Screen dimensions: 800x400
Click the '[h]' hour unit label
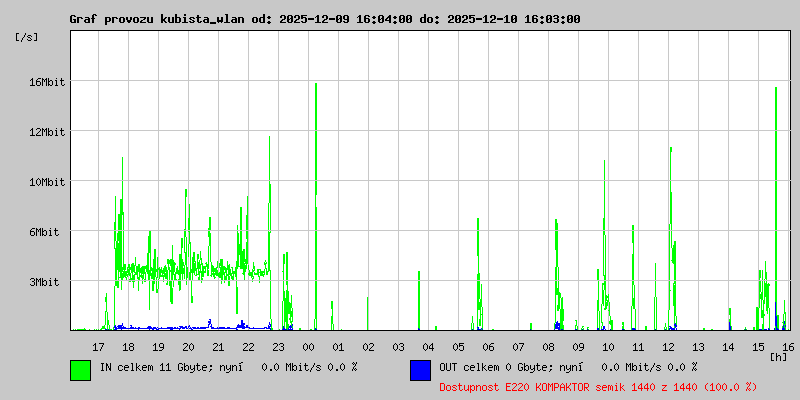tap(779, 356)
